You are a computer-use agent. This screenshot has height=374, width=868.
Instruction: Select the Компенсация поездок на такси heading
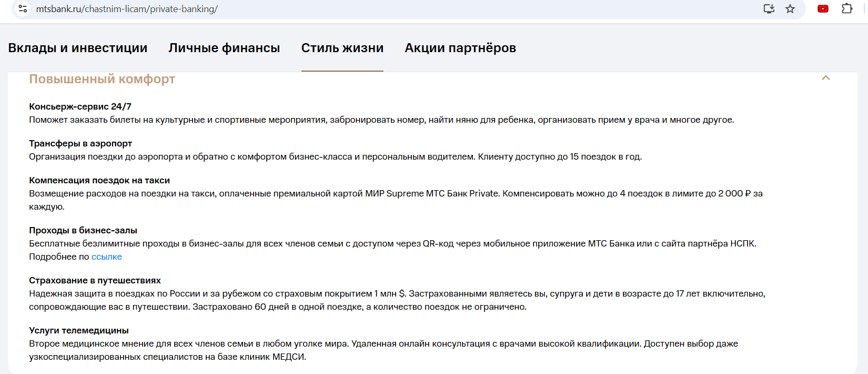pyautogui.click(x=99, y=180)
